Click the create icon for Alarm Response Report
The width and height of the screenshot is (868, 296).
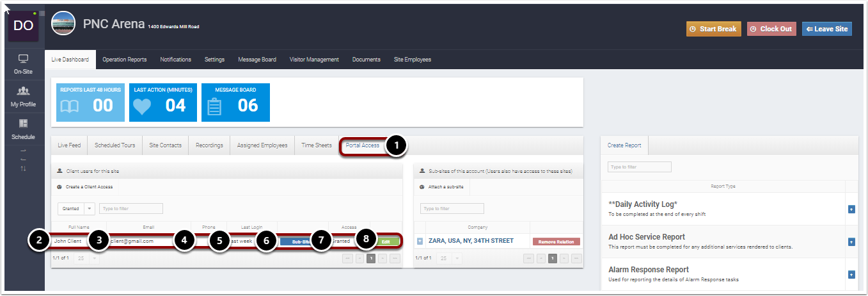pos(851,274)
